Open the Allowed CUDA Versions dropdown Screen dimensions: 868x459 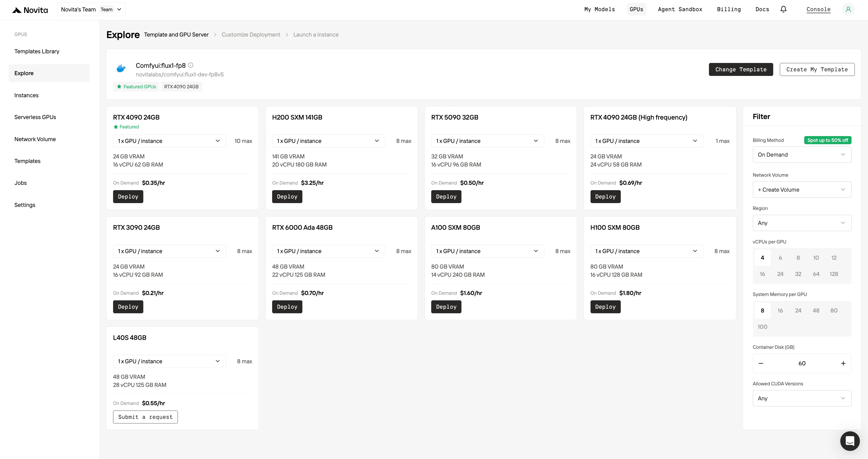(802, 398)
